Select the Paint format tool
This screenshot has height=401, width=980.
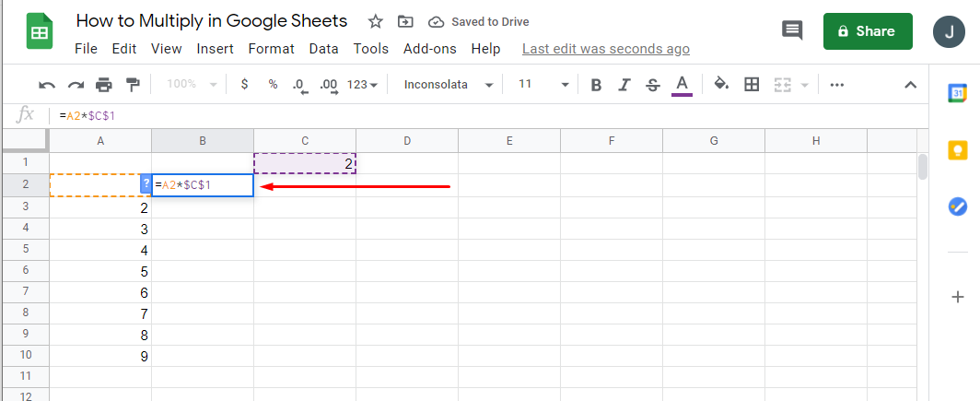click(x=133, y=85)
